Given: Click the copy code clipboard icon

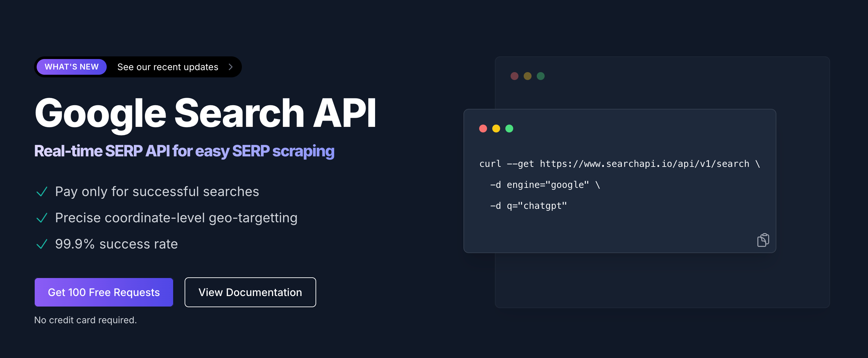Looking at the screenshot, I should 763,240.
